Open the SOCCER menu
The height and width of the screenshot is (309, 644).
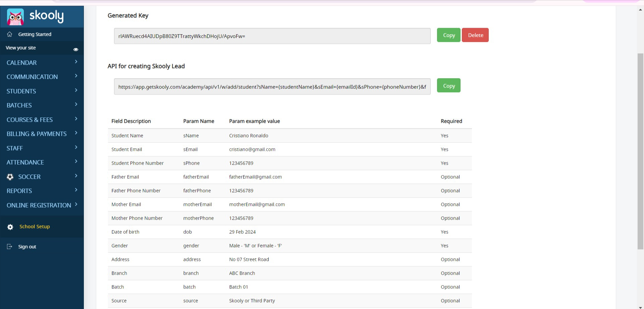click(x=29, y=177)
